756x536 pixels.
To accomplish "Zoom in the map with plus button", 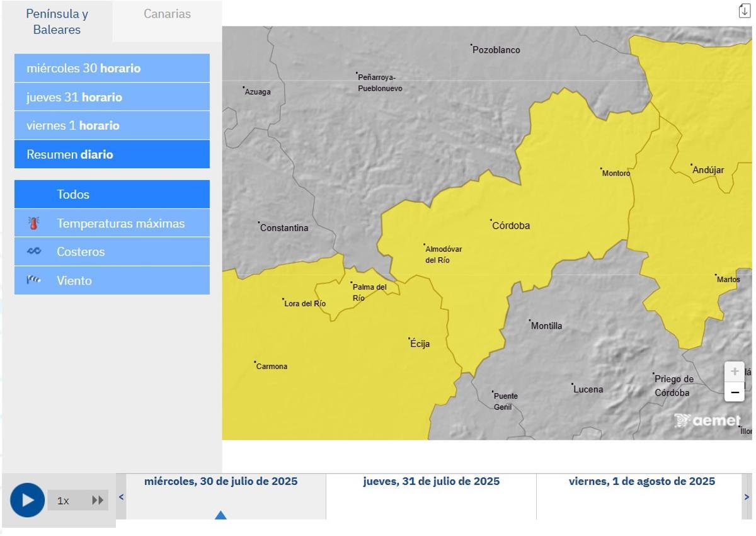I will (x=735, y=372).
